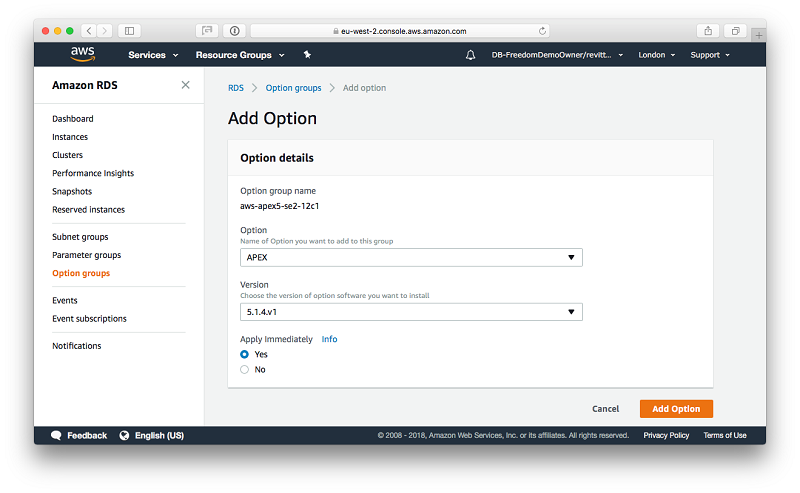The width and height of the screenshot is (800, 493).
Task: Open Reserved instances in sidebar
Action: click(88, 209)
